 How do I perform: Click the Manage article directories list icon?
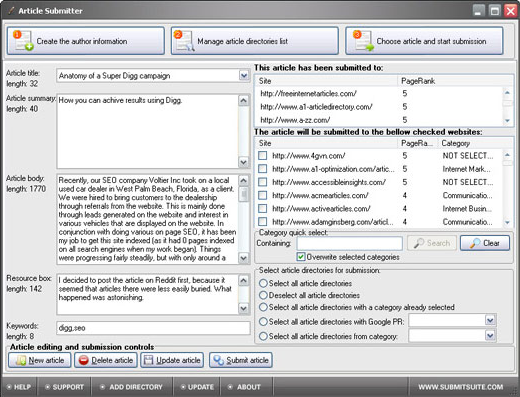(184, 41)
